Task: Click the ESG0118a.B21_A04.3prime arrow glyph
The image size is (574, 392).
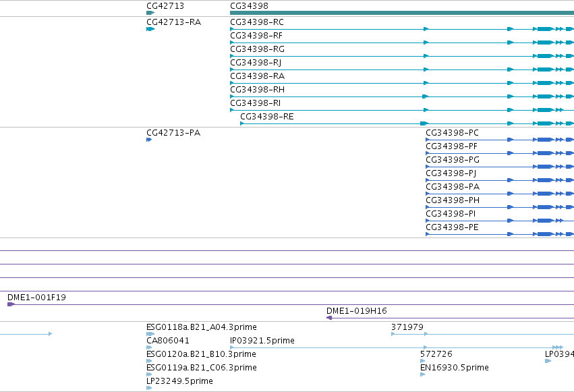Action: coord(150,334)
